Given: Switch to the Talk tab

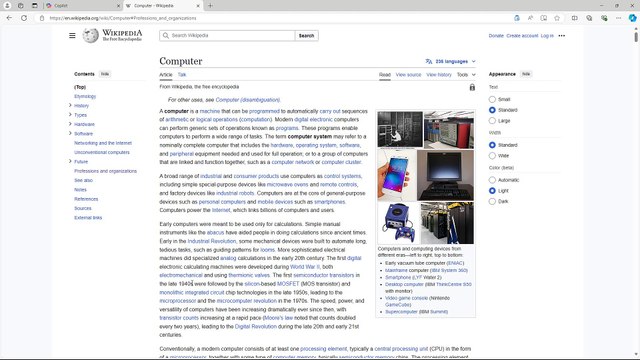Looking at the screenshot, I should click(182, 75).
